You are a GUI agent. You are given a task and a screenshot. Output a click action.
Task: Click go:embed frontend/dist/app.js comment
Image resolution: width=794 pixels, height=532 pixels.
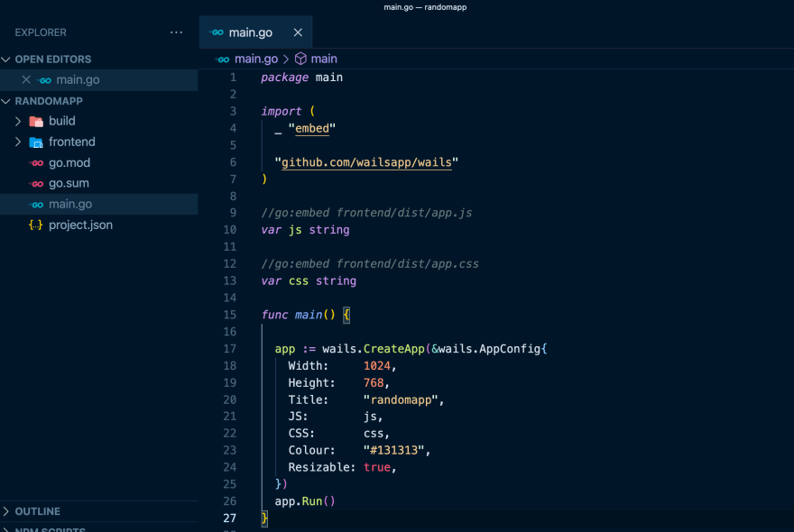[366, 213]
